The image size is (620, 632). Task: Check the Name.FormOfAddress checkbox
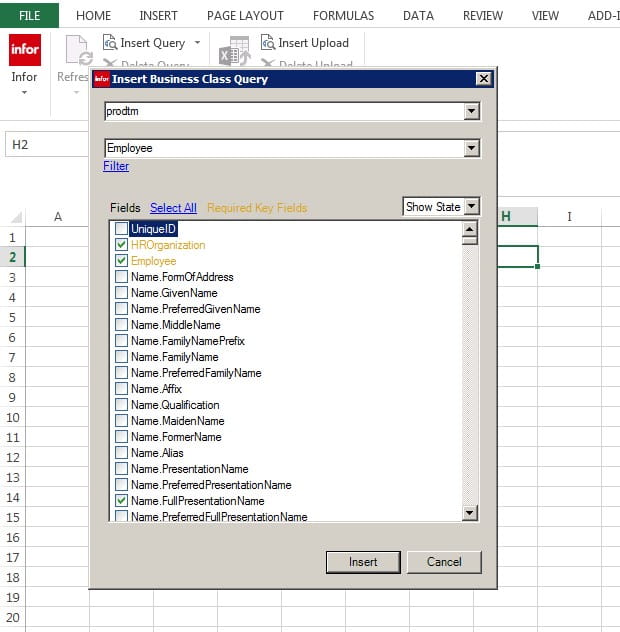[x=121, y=276]
